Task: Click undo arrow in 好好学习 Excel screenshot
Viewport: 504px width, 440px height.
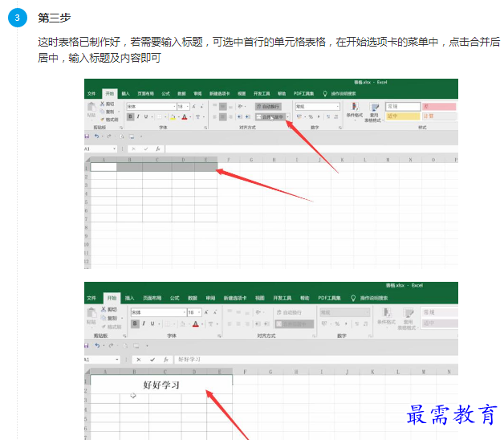Action: tap(97, 345)
